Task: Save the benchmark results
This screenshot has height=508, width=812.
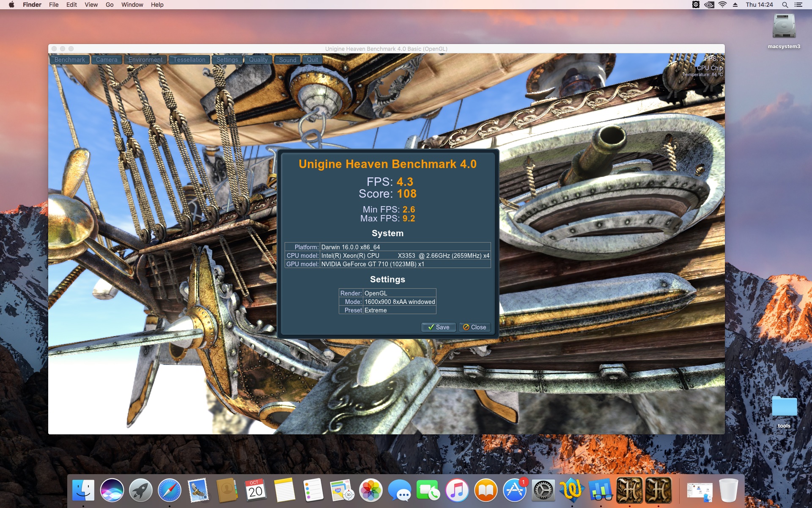Action: pos(439,327)
